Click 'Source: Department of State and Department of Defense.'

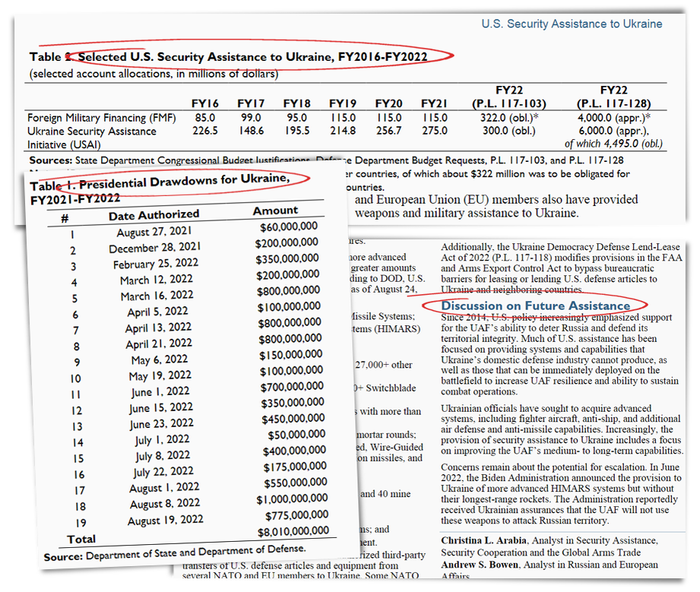point(175,552)
